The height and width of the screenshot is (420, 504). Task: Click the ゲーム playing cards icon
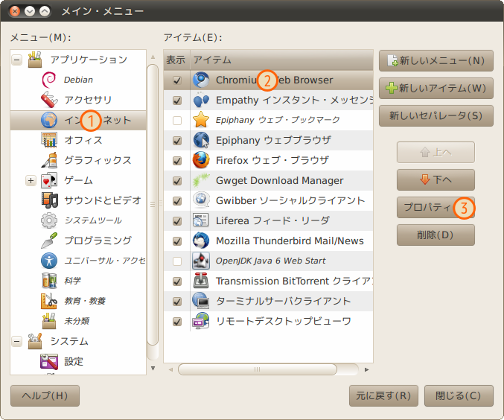pyautogui.click(x=49, y=180)
